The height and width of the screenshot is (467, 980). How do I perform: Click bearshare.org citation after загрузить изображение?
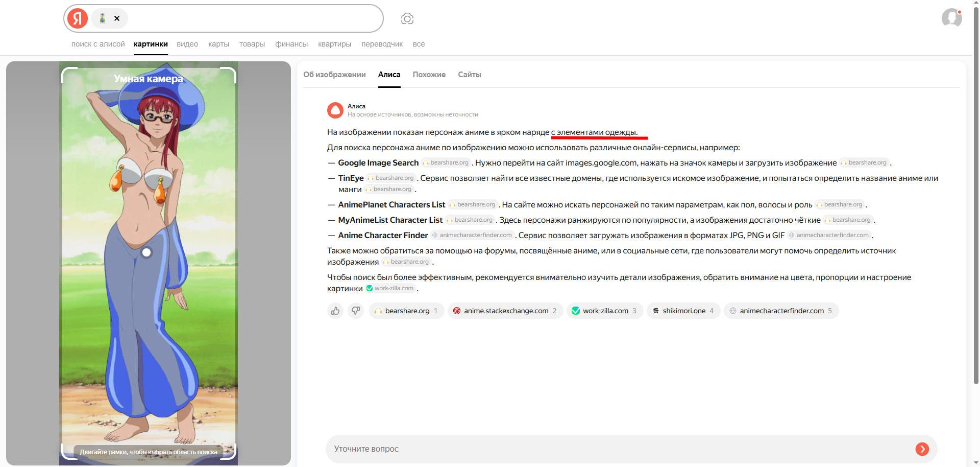(x=865, y=163)
